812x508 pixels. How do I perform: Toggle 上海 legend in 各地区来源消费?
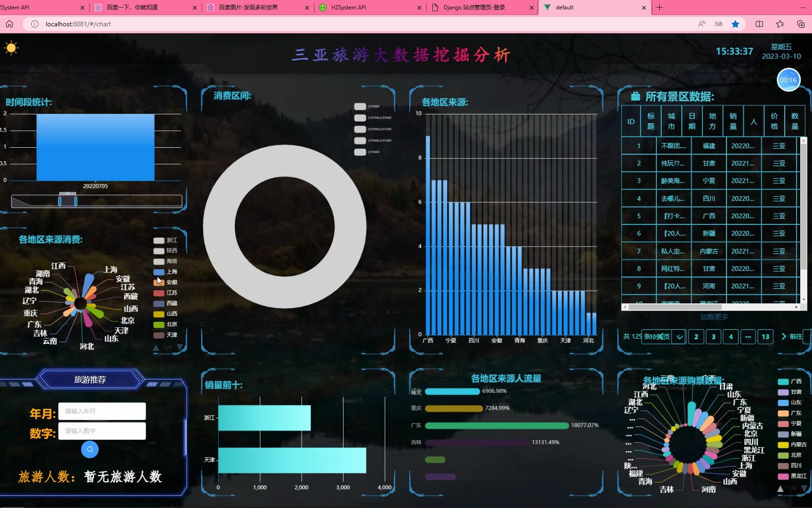(x=165, y=272)
